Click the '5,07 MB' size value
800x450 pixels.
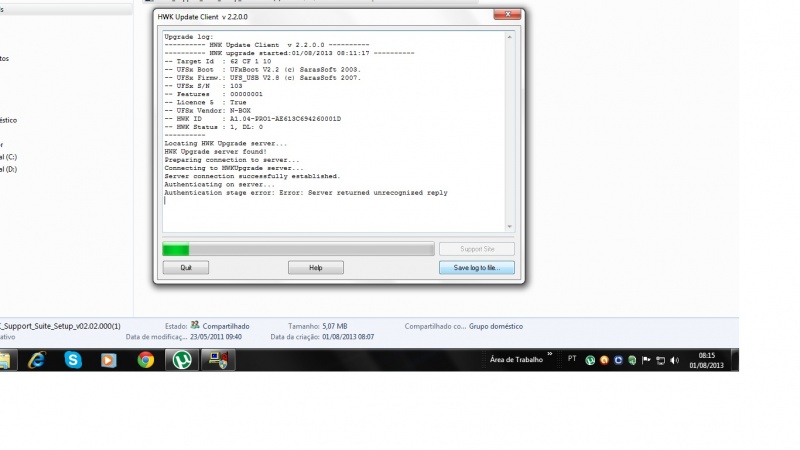[x=335, y=326]
